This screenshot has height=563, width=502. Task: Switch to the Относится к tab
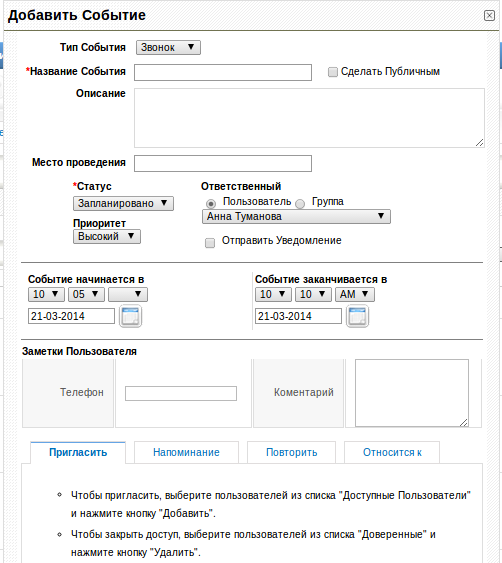tap(392, 452)
